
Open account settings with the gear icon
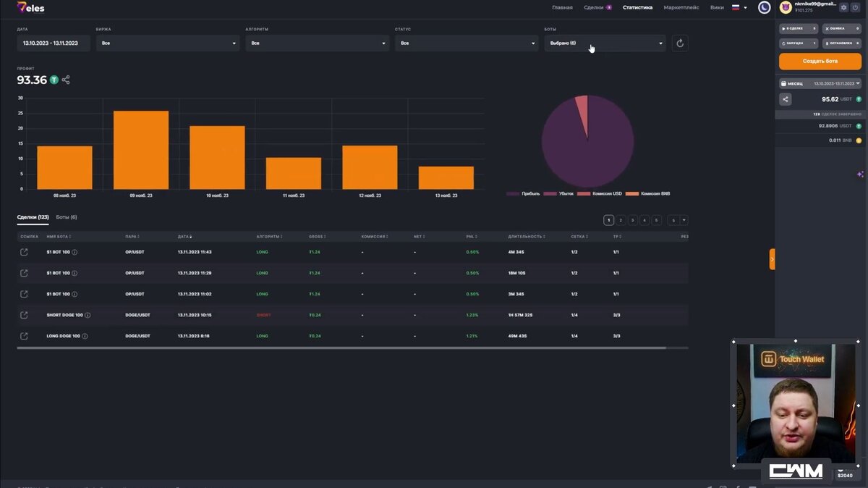(843, 7)
